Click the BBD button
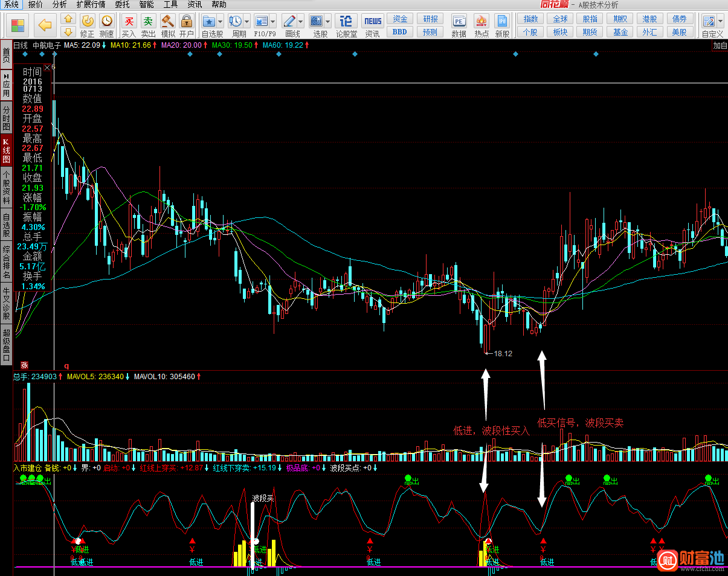The height and width of the screenshot is (576, 728). [400, 31]
